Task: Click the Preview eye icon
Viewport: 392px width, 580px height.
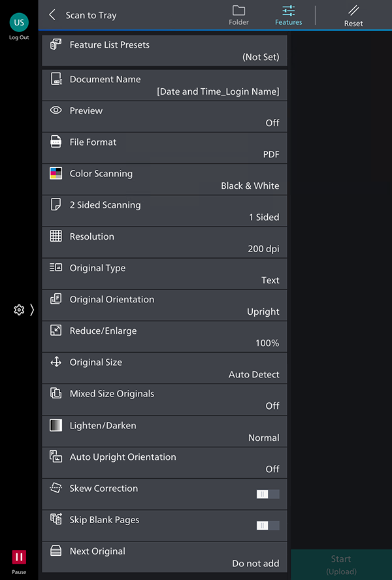Action: 56,110
